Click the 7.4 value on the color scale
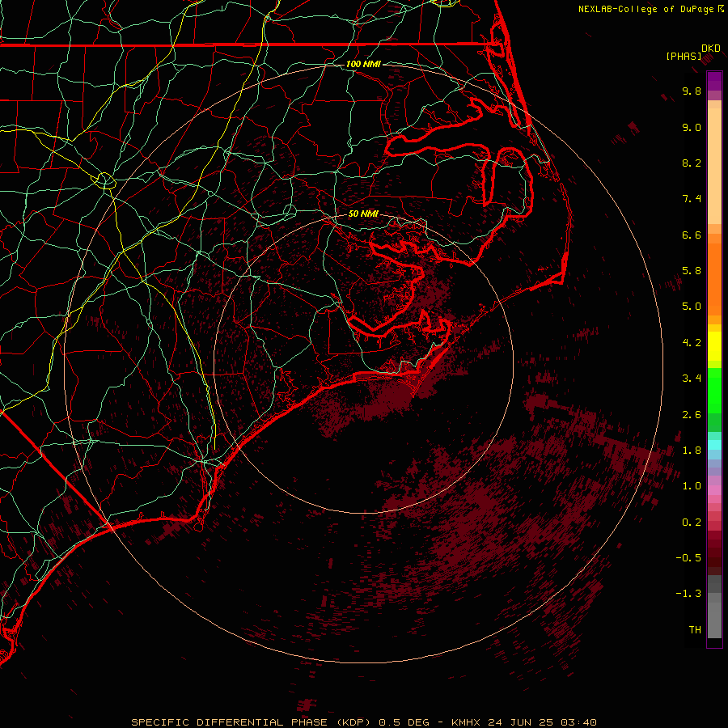This screenshot has width=728, height=728. click(x=692, y=199)
